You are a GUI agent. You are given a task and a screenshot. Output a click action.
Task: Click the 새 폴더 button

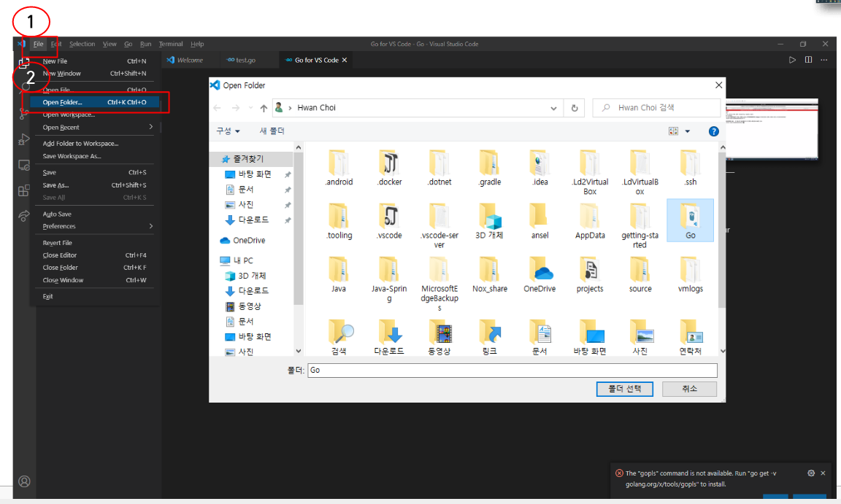point(272,131)
